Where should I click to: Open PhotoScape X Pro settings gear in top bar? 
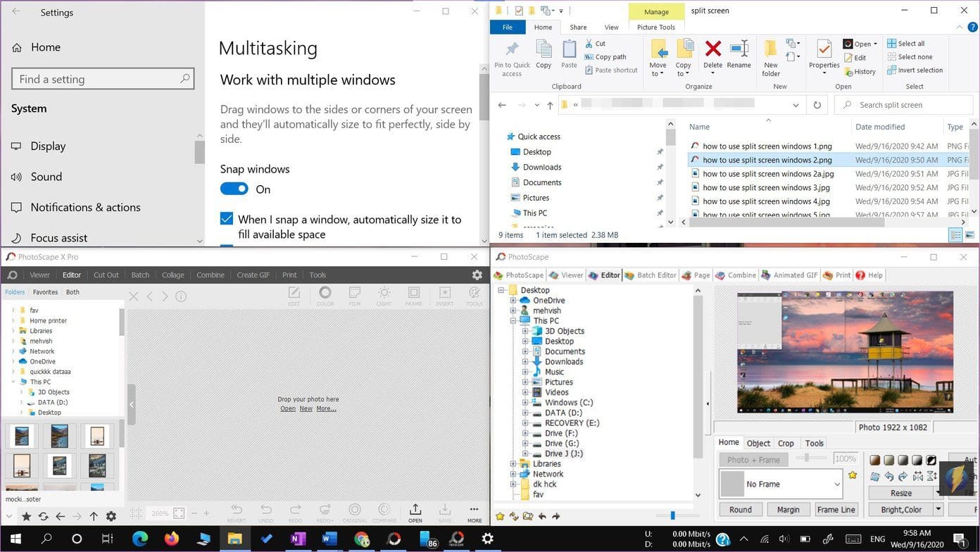tap(477, 275)
